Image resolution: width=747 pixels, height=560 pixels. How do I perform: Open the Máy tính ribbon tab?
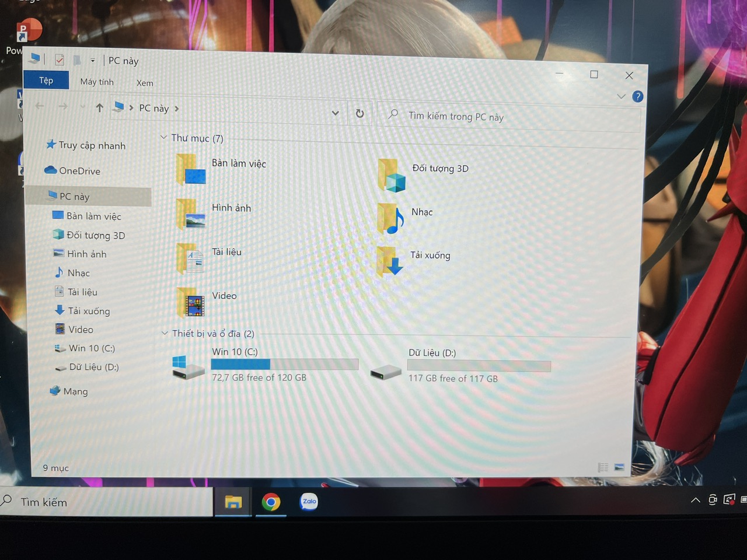(x=97, y=82)
